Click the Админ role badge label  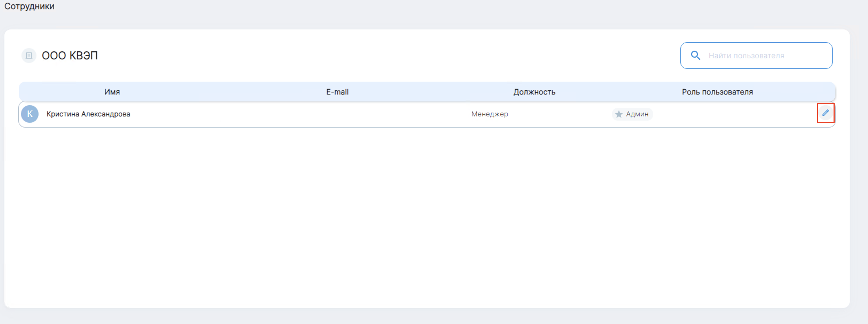[637, 114]
